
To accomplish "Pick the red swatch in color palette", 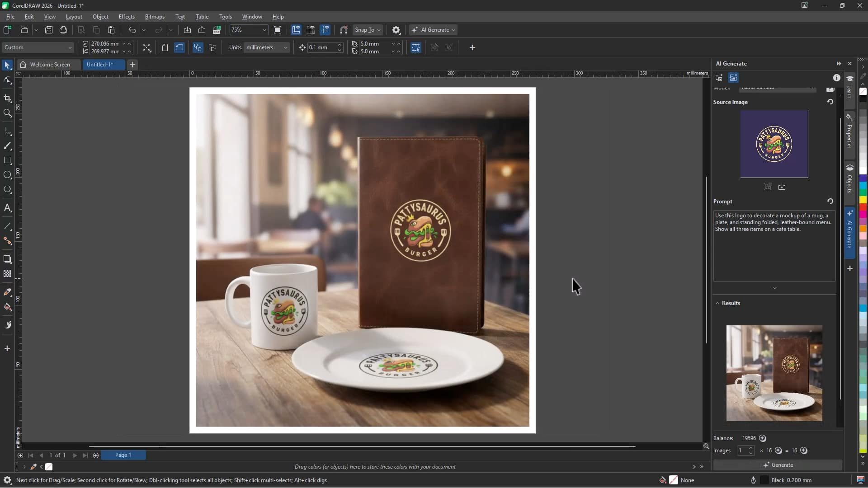I will click(863, 206).
